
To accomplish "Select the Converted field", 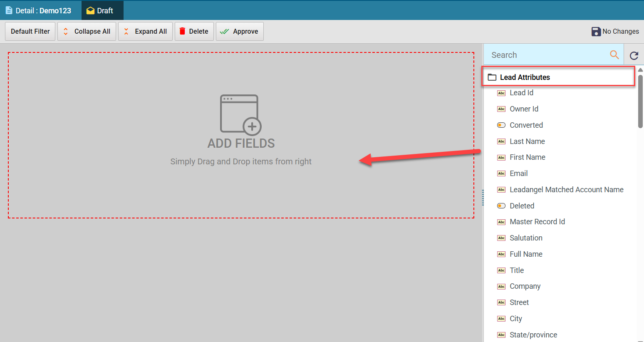I will point(526,125).
